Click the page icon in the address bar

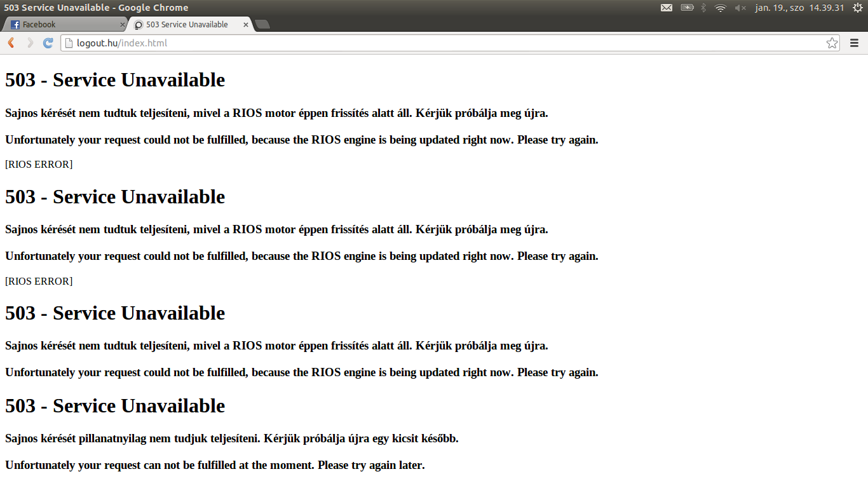pyautogui.click(x=69, y=43)
